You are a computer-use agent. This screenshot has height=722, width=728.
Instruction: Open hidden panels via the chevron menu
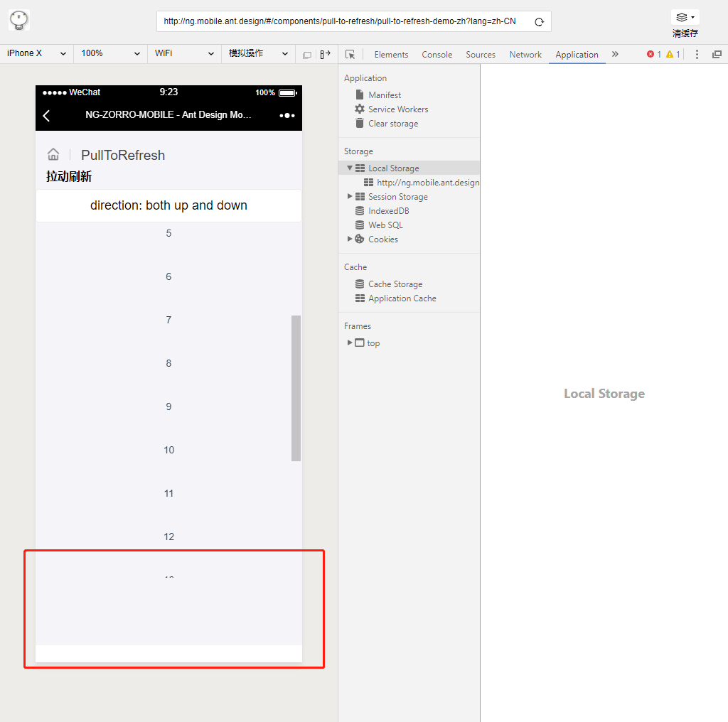615,54
